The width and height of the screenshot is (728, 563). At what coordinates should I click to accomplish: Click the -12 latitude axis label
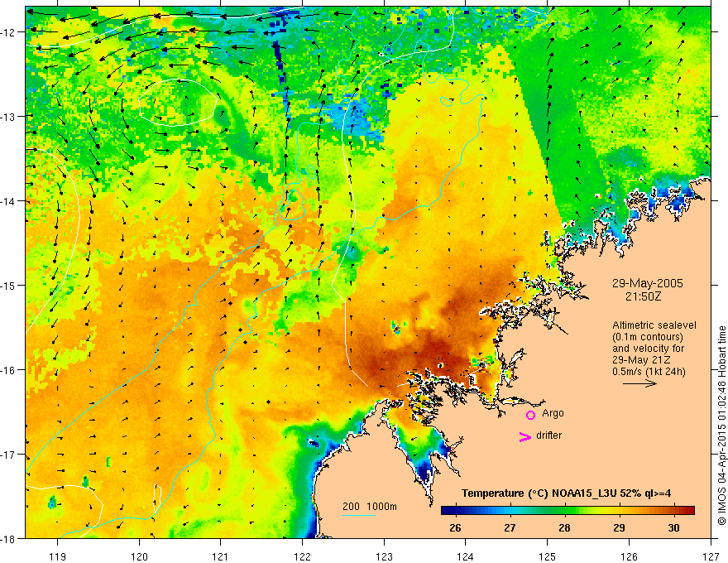click(x=8, y=32)
